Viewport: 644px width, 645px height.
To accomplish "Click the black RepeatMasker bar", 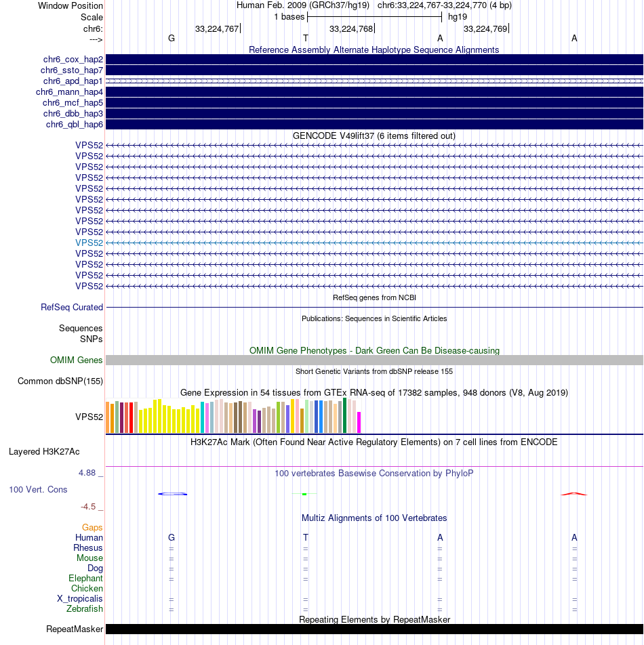I will tap(374, 629).
